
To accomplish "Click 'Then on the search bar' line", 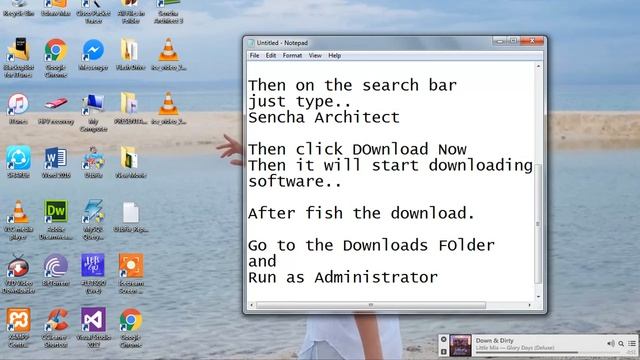I will click(x=352, y=85).
